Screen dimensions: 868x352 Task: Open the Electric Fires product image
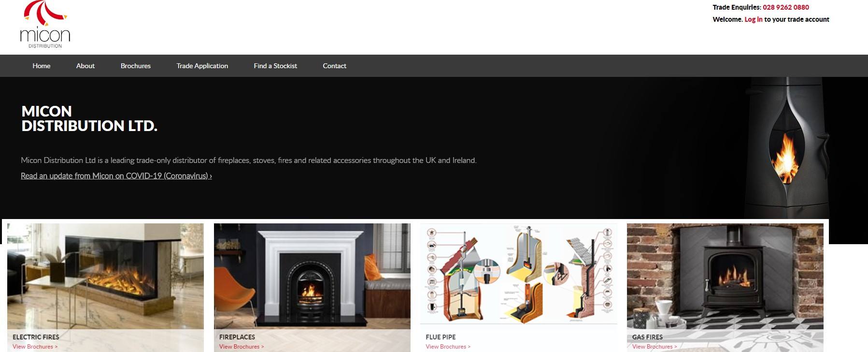105,276
